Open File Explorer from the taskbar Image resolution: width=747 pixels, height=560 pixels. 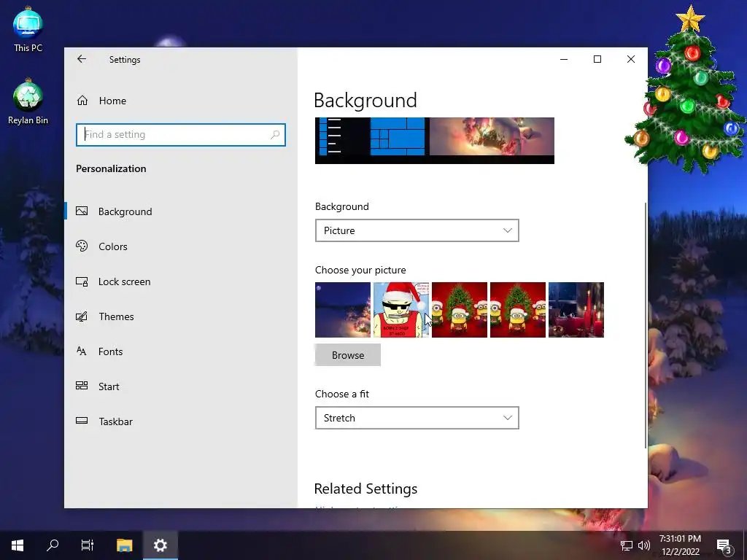tap(124, 545)
